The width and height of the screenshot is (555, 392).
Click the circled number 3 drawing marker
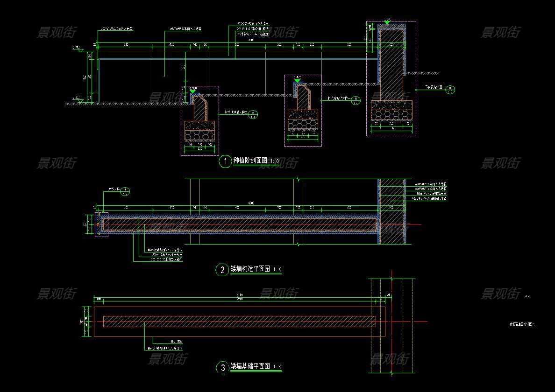click(x=222, y=367)
